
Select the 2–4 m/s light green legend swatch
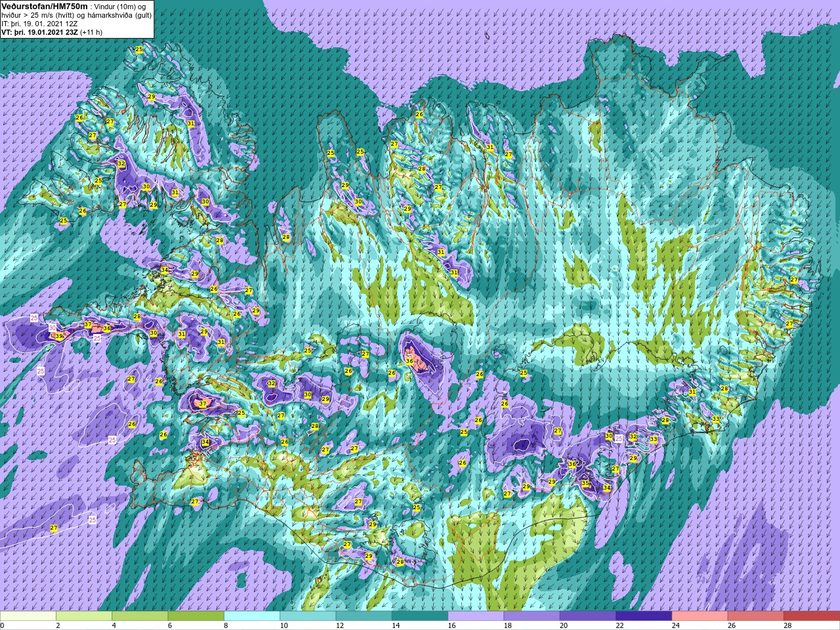coord(84,616)
